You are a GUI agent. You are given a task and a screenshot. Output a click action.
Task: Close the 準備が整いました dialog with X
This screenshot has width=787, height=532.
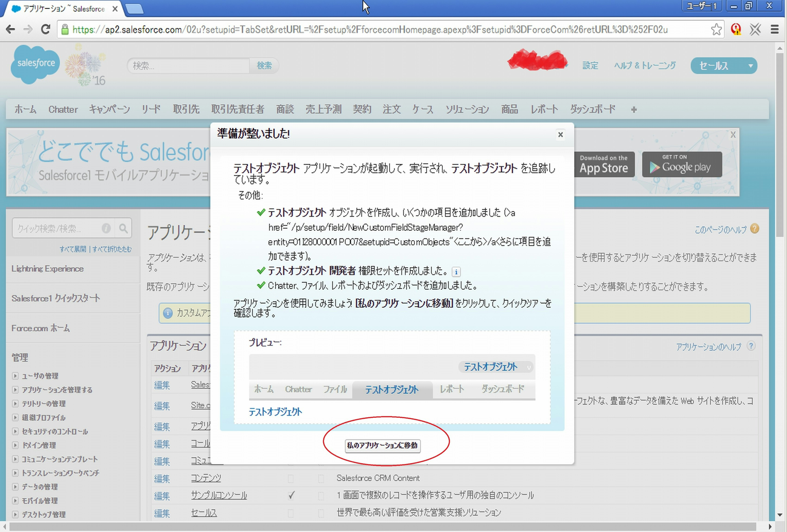click(560, 135)
